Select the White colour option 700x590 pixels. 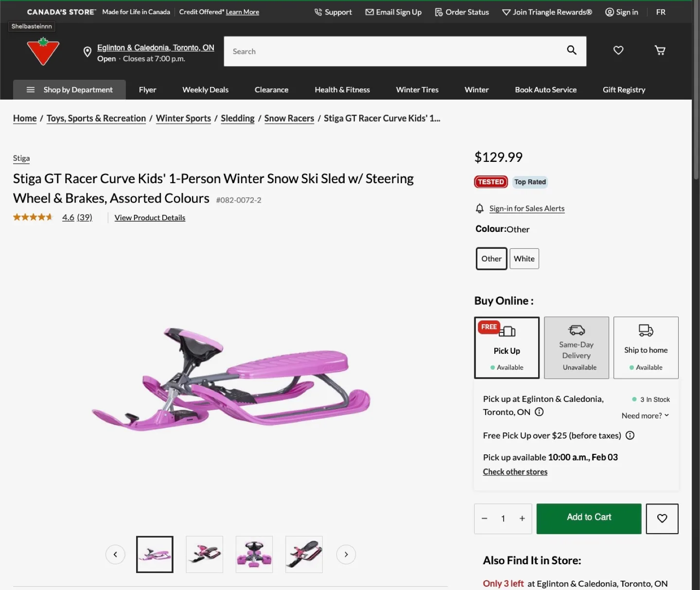524,259
